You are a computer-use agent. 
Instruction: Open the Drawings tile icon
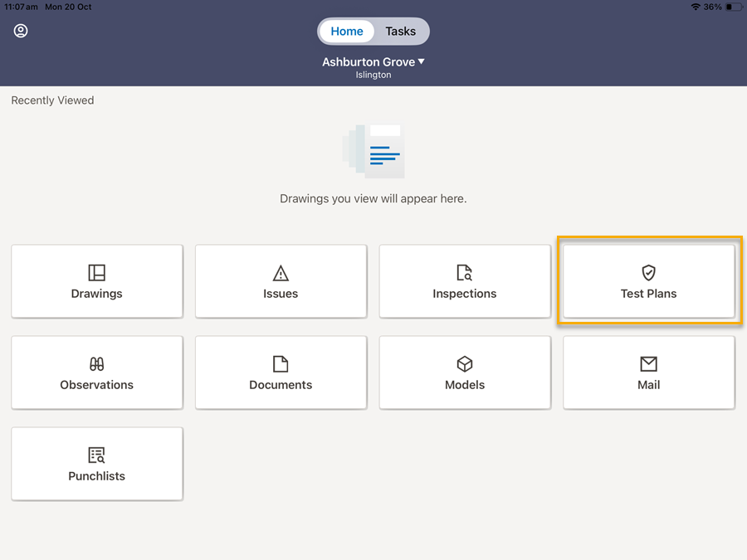(97, 273)
